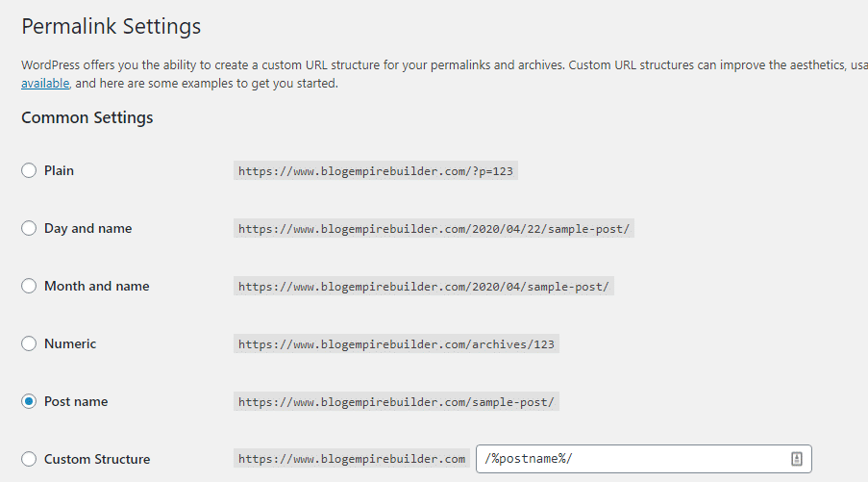Choose the Month and name radio option
868x482 pixels.
tap(29, 286)
